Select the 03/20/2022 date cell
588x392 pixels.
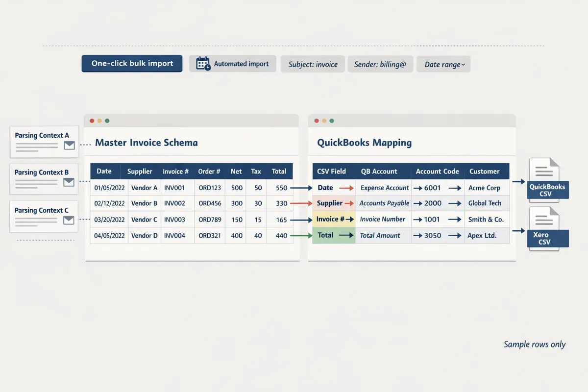109,220
